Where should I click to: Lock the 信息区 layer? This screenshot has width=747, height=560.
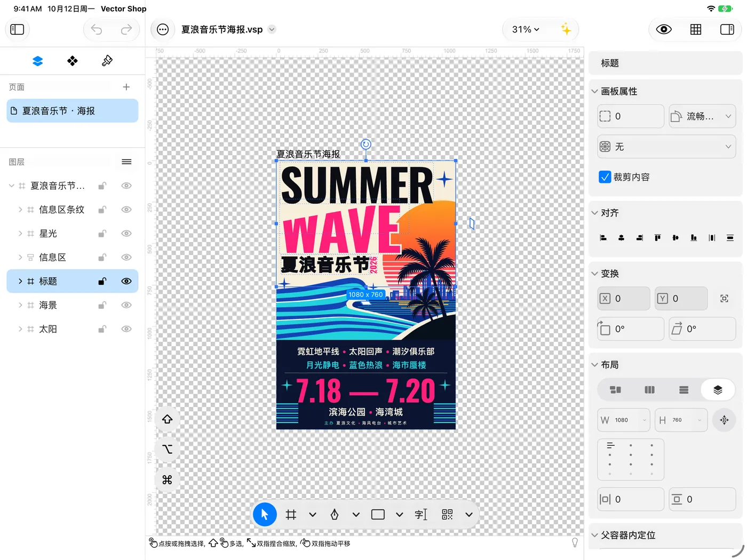point(102,258)
